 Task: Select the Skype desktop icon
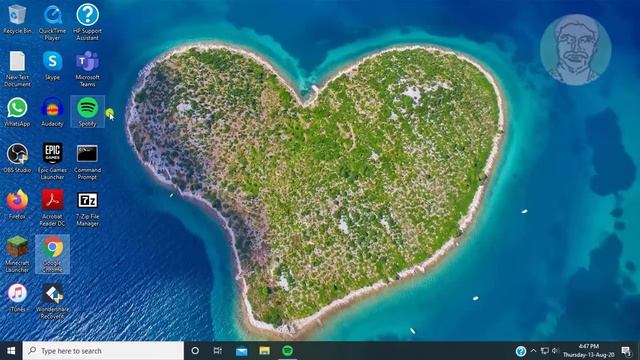(52, 65)
